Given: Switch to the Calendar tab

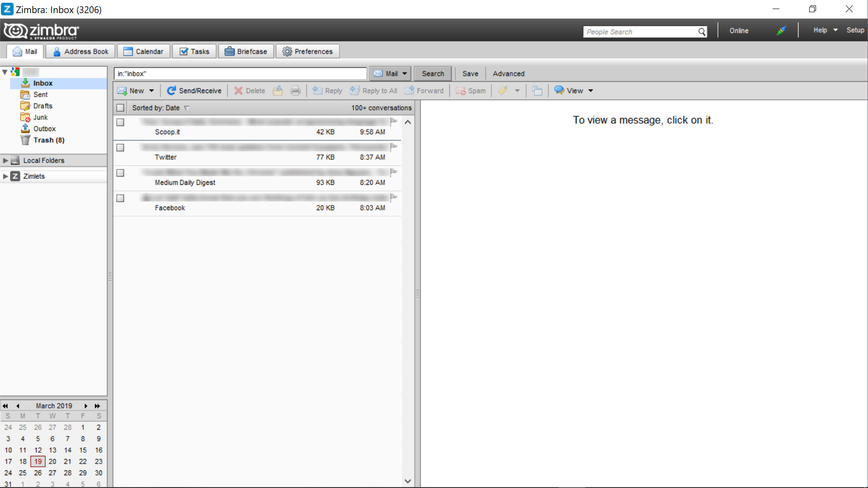Looking at the screenshot, I should (143, 52).
